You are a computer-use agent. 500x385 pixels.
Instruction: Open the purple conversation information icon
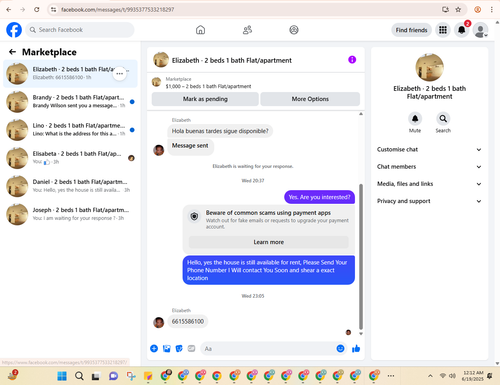point(352,60)
